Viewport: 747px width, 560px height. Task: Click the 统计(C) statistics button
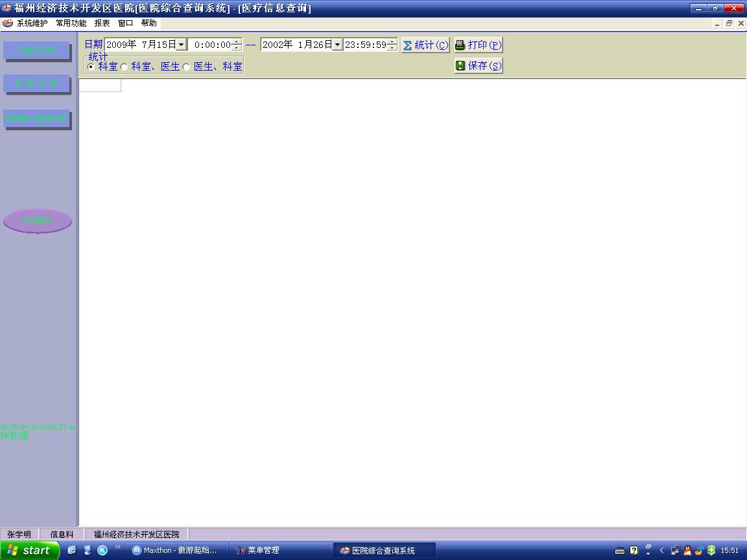pos(425,45)
